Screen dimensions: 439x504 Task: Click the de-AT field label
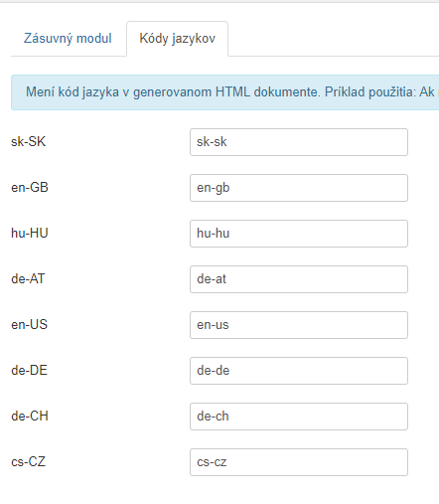point(28,279)
